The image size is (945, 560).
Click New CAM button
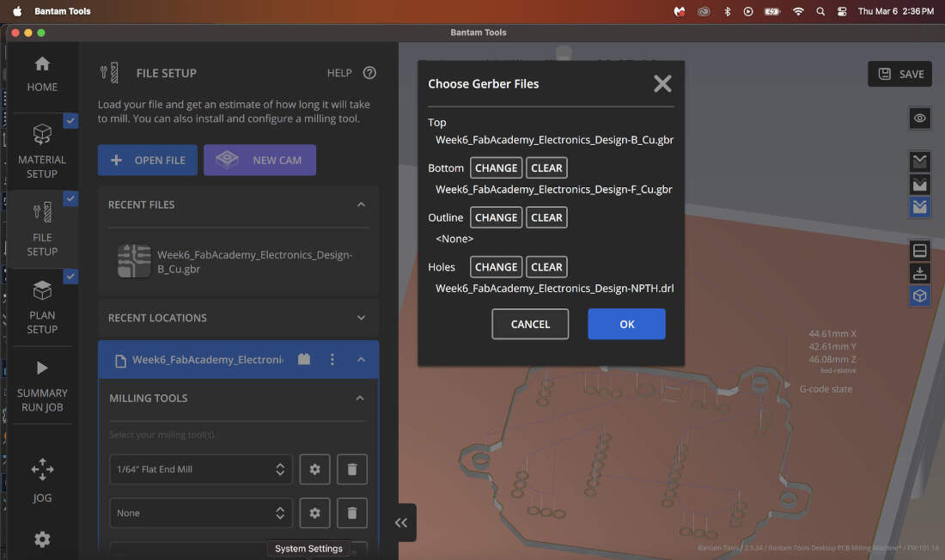pos(259,161)
